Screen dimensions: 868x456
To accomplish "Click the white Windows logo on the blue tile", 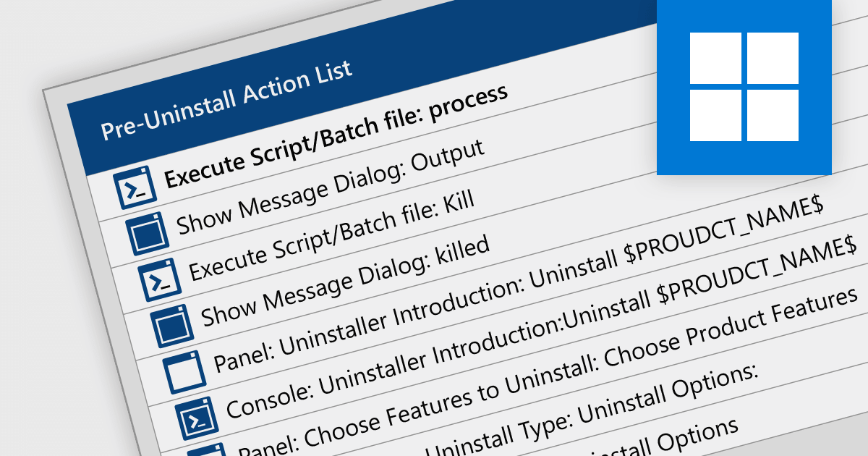I will point(744,87).
